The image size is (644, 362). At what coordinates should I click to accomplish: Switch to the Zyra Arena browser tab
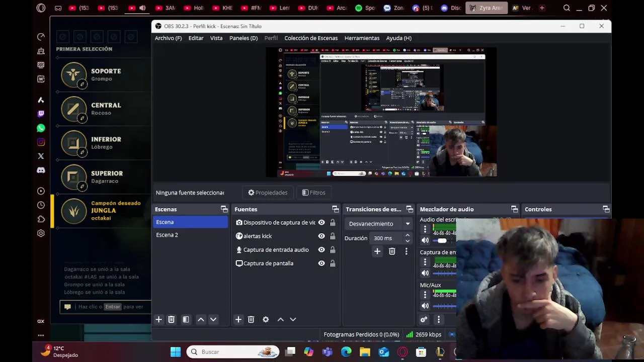point(486,8)
